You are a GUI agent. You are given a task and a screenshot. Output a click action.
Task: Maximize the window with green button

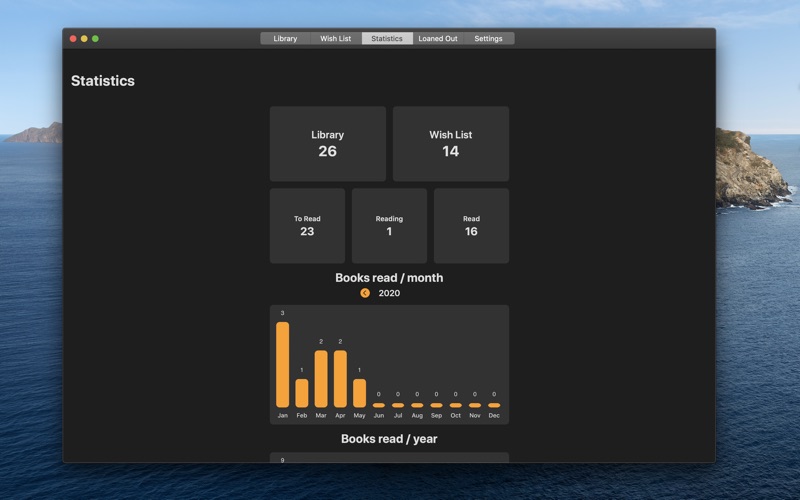click(95, 38)
